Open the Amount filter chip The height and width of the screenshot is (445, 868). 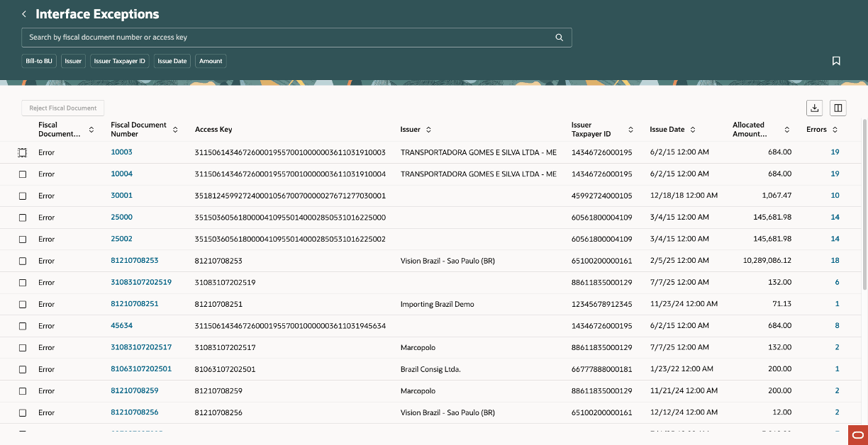coord(211,61)
